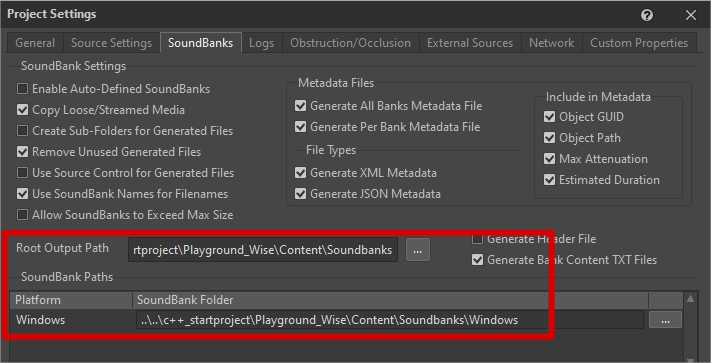This screenshot has height=363, width=711.
Task: Click the Platform column header
Action: pos(71,300)
